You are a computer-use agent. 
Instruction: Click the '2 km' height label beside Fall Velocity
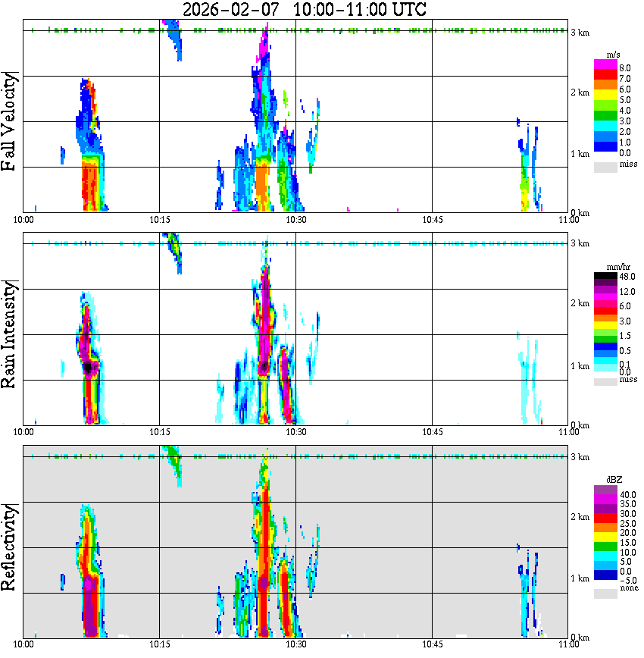tap(580, 92)
